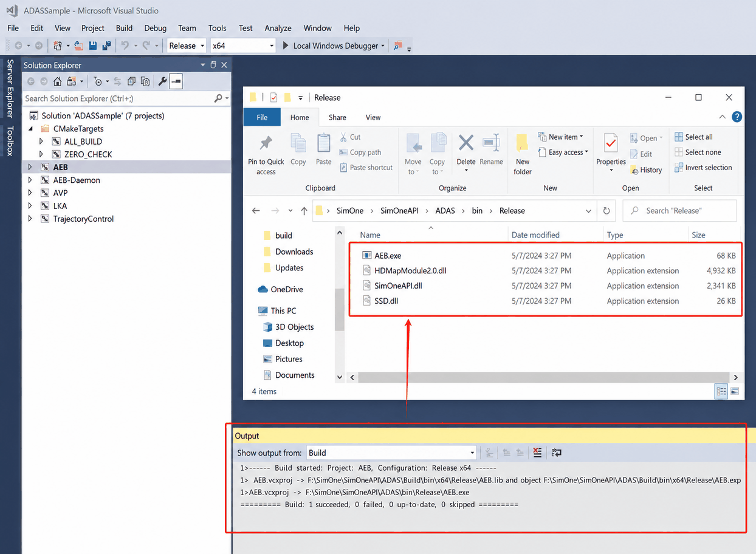This screenshot has width=756, height=554.
Task: Clear all output with the Clear All icon
Action: pos(537,453)
